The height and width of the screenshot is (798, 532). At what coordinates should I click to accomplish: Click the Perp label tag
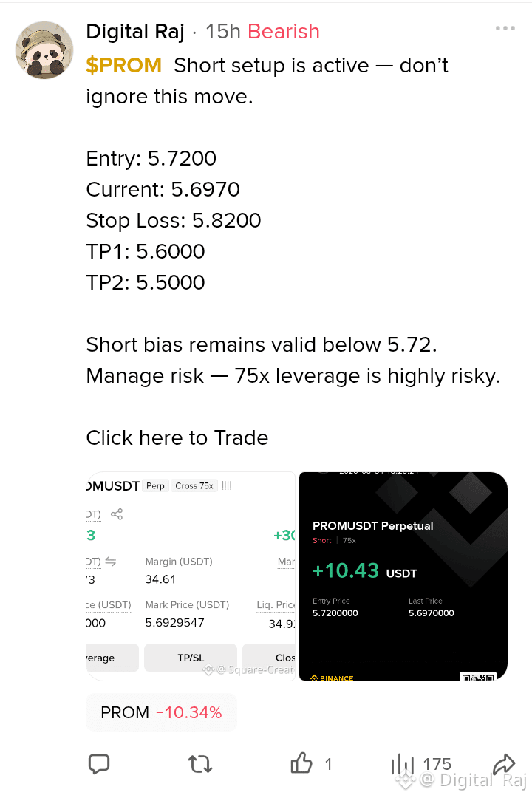tap(155, 486)
